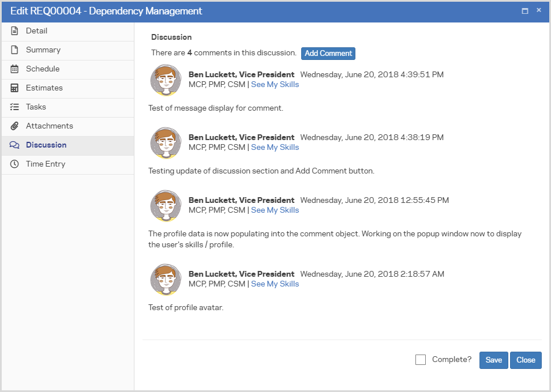Click the Estimates calculator icon
The width and height of the screenshot is (551, 392).
(14, 88)
